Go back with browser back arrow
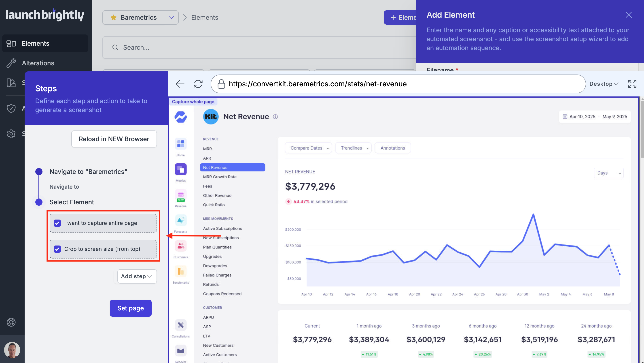This screenshot has width=644, height=363. tap(180, 84)
